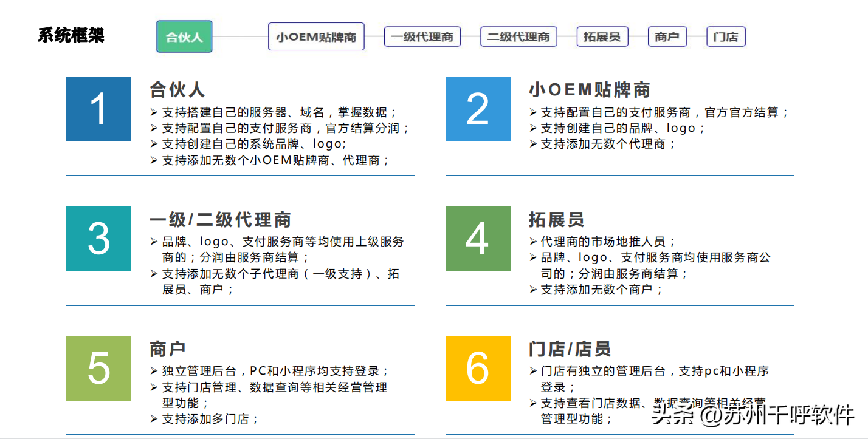
Task: Click the line 品牌、logo、支付服务商均使用服务商公
Action: pos(650,257)
